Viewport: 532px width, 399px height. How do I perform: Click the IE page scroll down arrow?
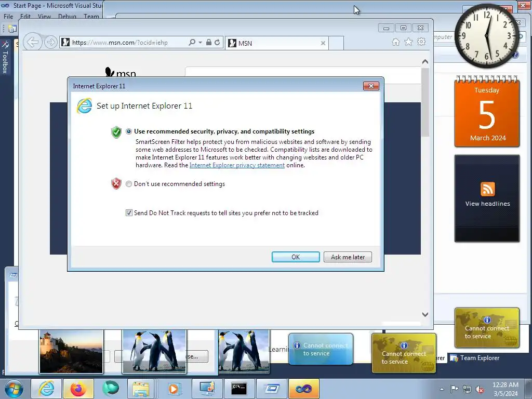[425, 314]
